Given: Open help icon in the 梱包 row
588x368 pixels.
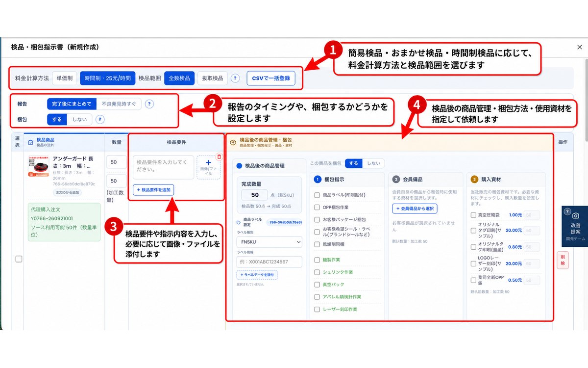Looking at the screenshot, I should click(100, 119).
